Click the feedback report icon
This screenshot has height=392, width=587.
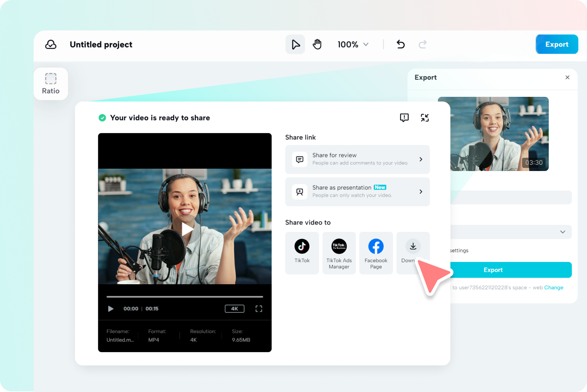404,118
